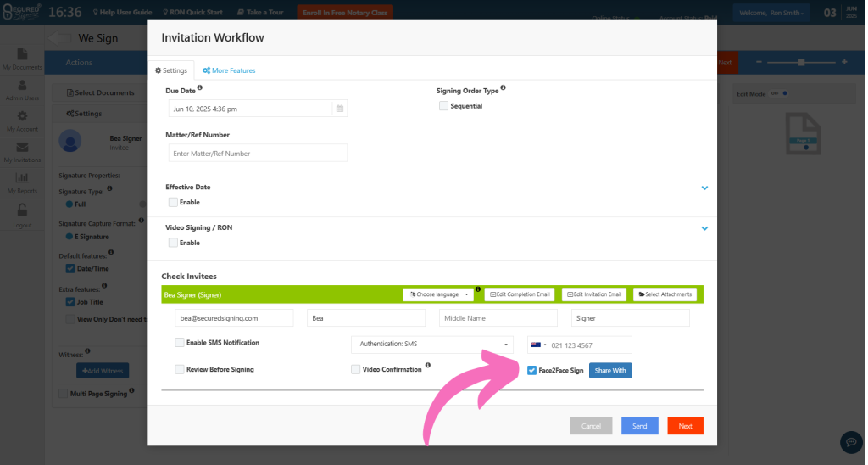Toggle the Job Title extra feature checkbox
This screenshot has width=868, height=465.
point(70,302)
